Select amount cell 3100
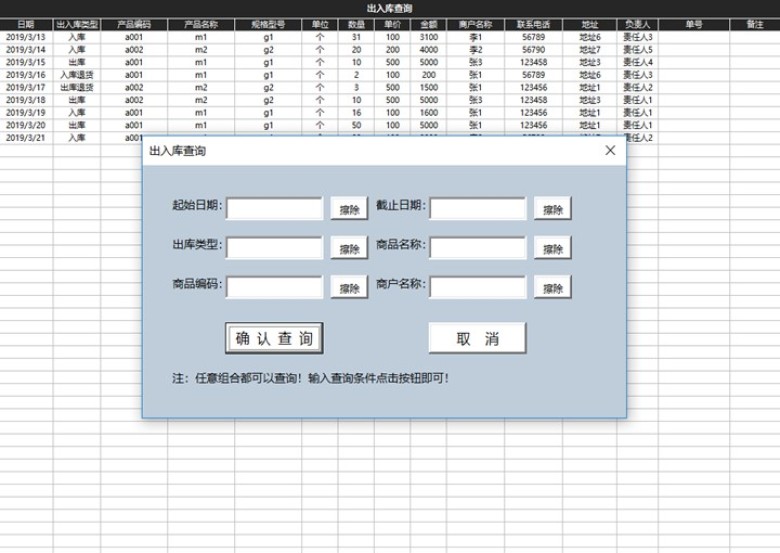780x553 pixels. pos(428,37)
